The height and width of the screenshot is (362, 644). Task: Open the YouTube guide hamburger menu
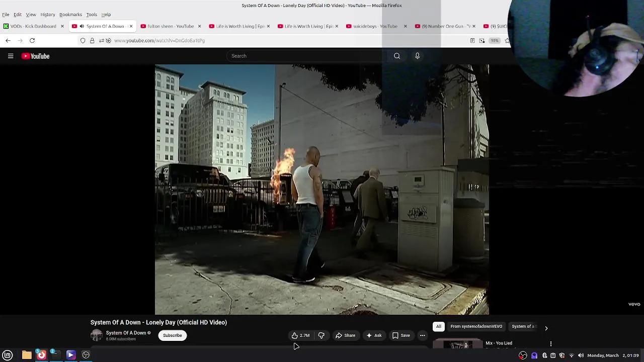(11, 56)
